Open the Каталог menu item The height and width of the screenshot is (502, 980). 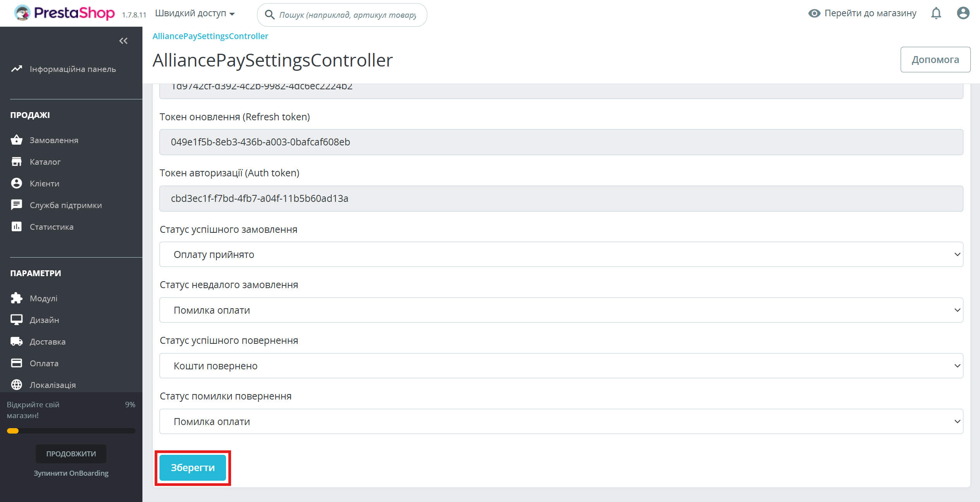45,162
